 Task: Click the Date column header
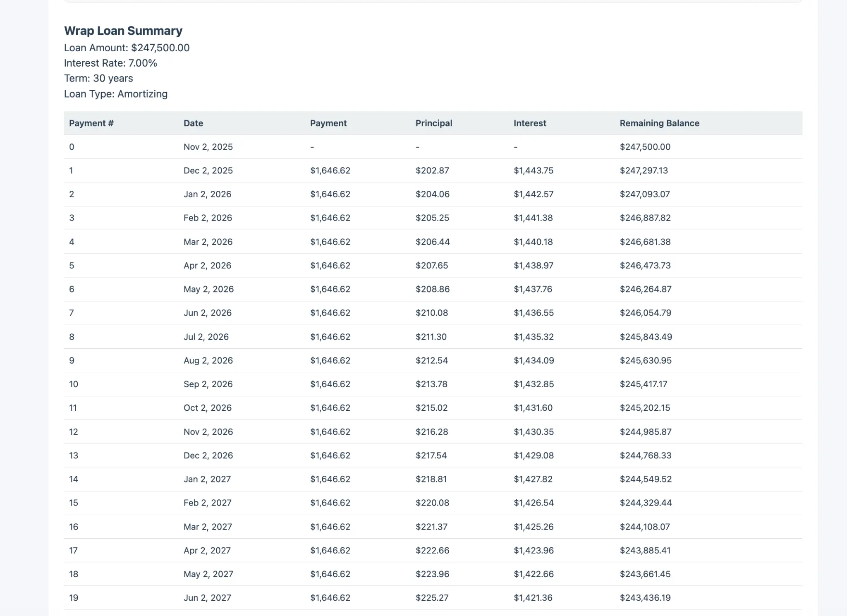click(x=193, y=123)
